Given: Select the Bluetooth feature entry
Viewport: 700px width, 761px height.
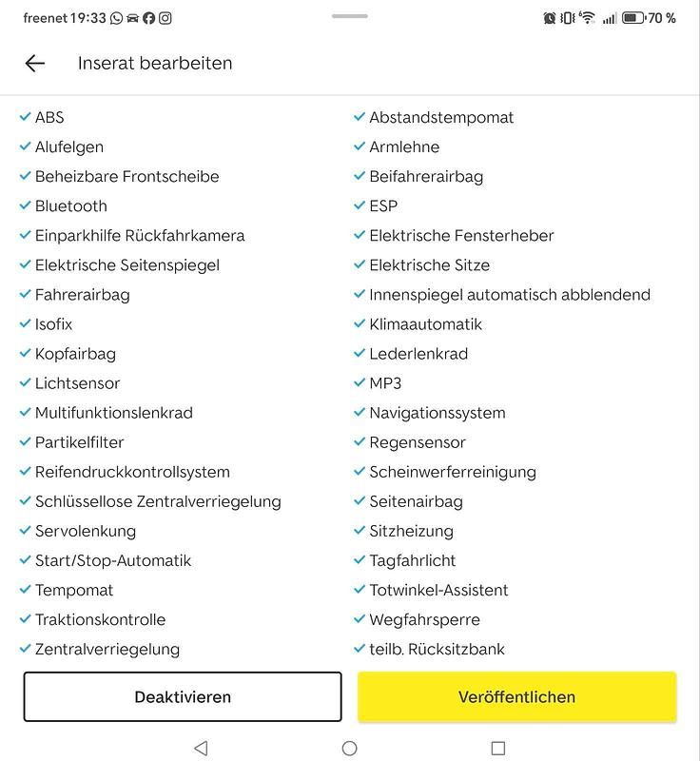Looking at the screenshot, I should point(70,205).
